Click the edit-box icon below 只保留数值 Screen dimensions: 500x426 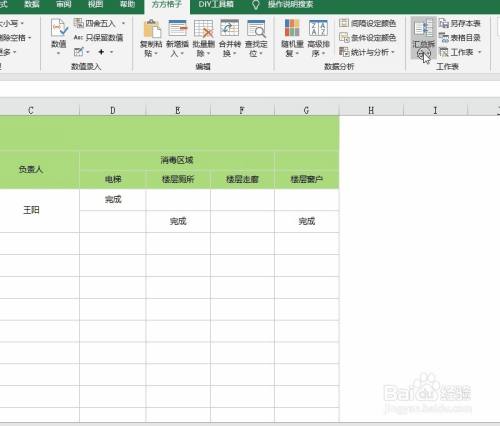[x=79, y=52]
